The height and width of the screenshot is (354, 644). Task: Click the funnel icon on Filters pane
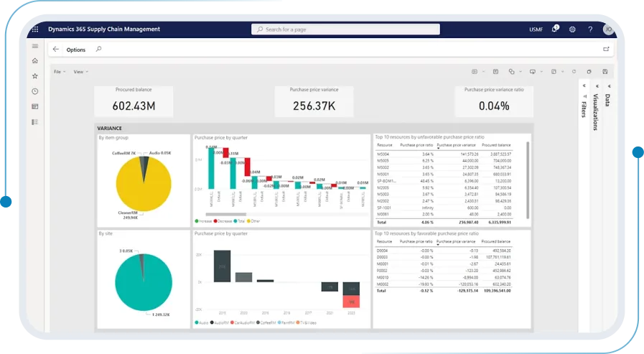[x=584, y=96]
